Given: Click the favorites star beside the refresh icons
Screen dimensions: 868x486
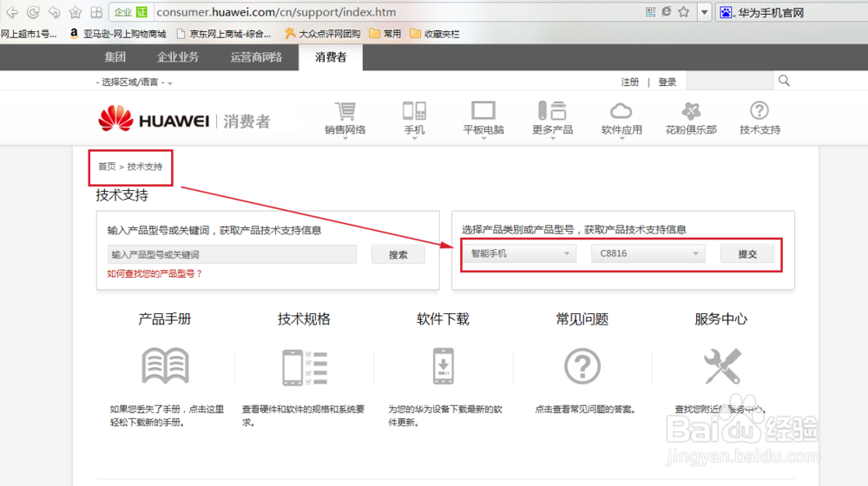Looking at the screenshot, I should point(75,11).
